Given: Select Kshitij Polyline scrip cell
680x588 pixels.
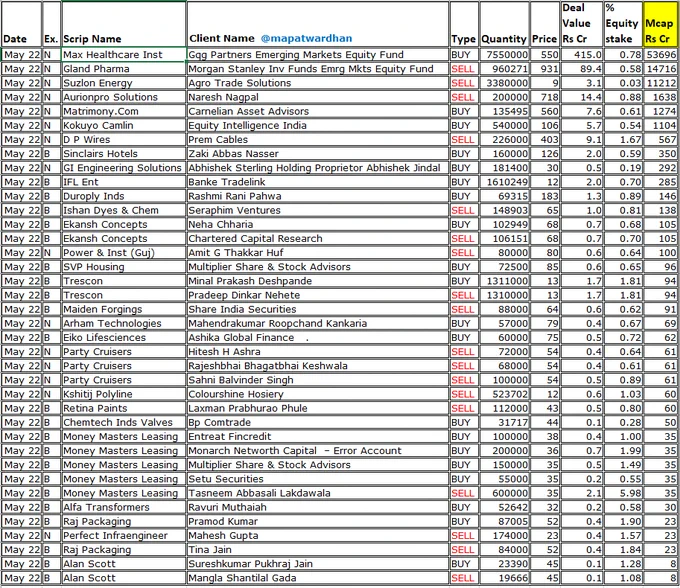Looking at the screenshot, I should coord(124,394).
